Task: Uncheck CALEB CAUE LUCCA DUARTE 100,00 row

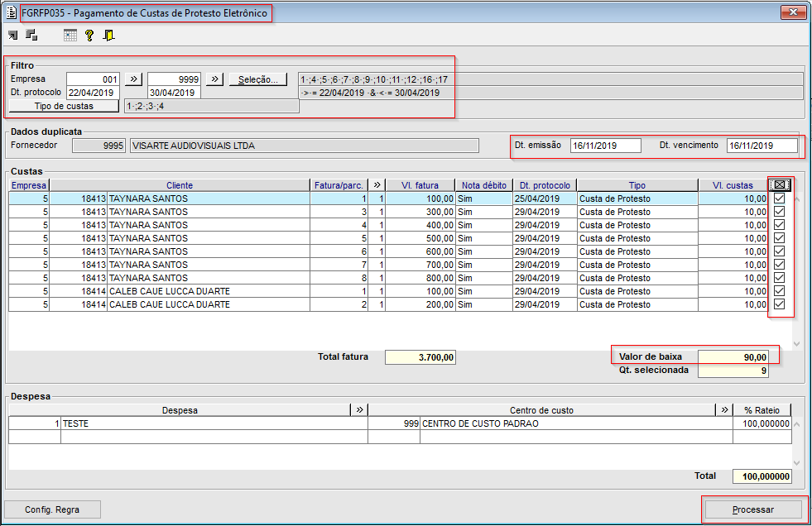Action: [780, 291]
